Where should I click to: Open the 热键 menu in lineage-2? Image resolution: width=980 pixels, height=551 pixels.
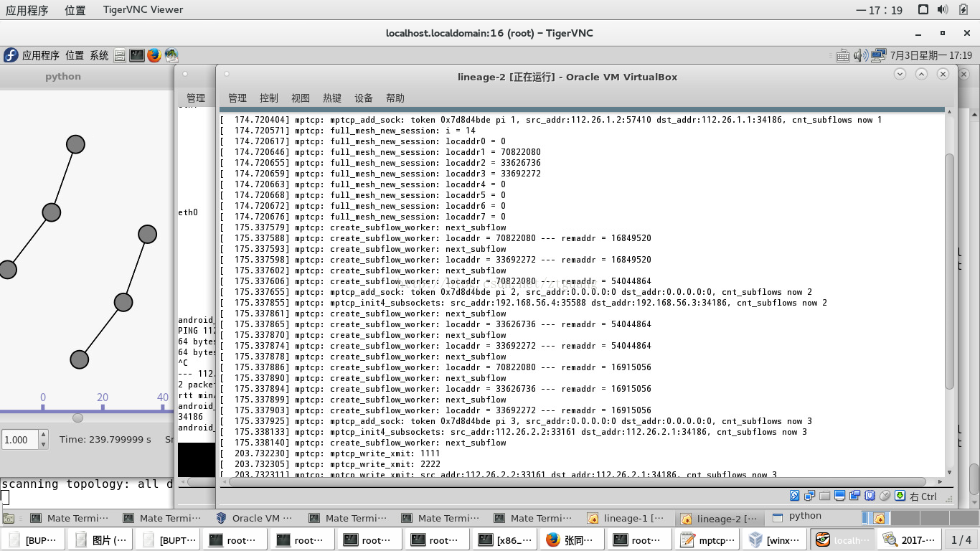(x=332, y=98)
